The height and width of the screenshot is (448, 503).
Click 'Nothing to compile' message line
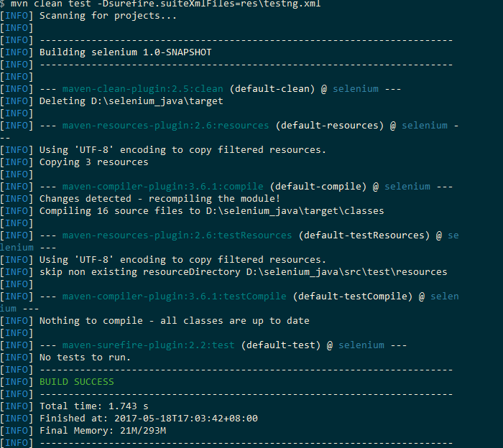[x=174, y=321]
